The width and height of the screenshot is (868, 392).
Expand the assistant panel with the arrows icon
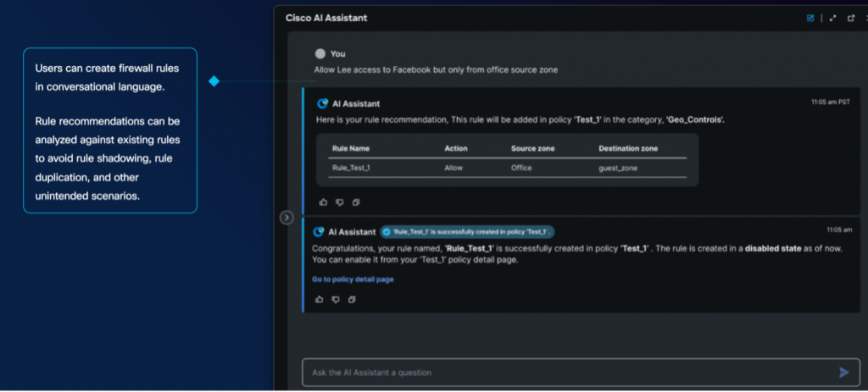click(832, 18)
